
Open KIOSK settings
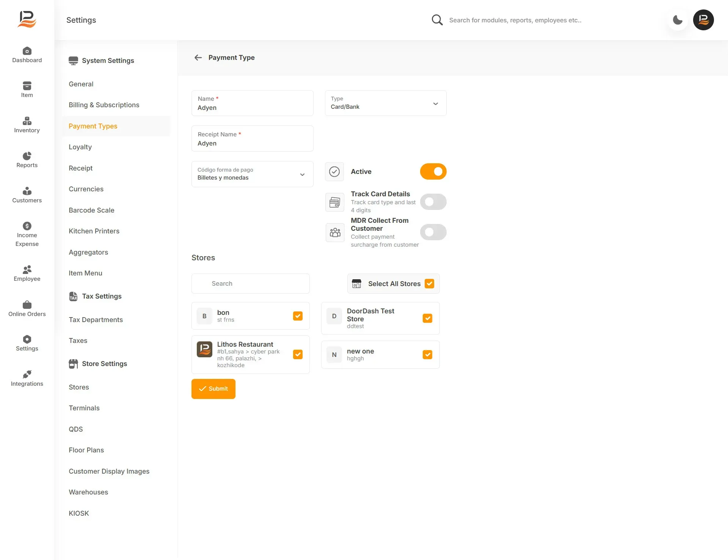coord(78,513)
